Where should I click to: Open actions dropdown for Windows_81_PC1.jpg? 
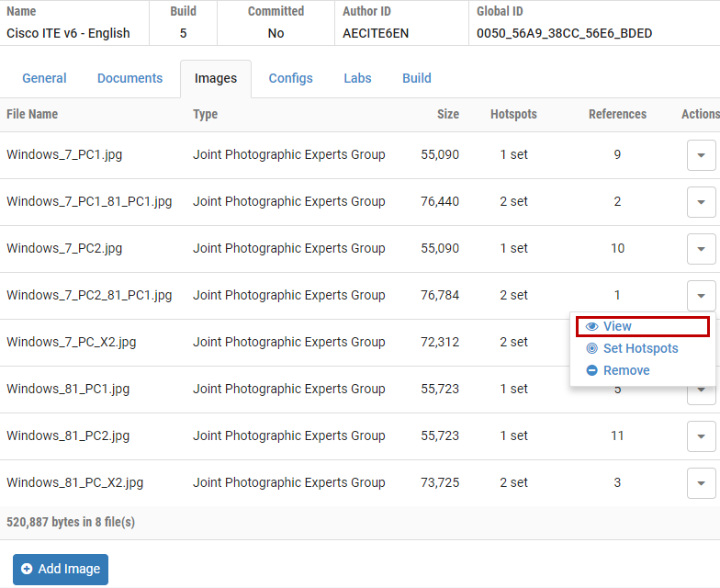[x=702, y=395]
